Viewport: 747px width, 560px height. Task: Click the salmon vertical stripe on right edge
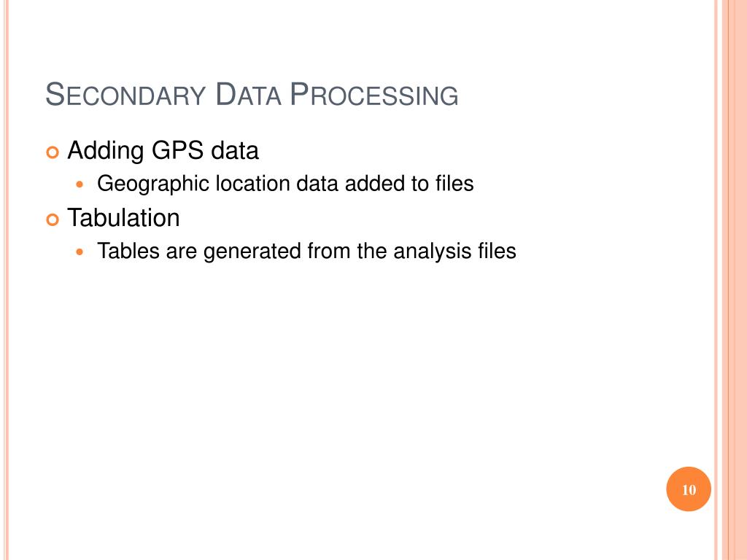(734, 280)
